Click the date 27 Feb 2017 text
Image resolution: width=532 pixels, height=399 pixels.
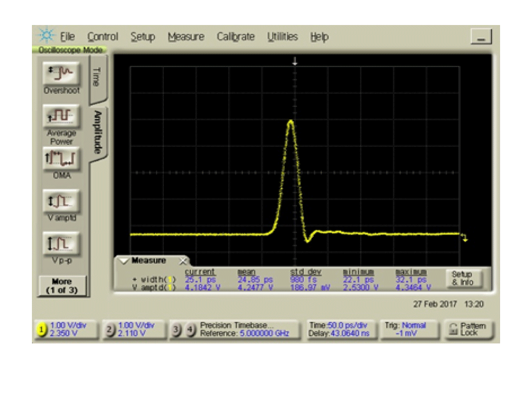pos(435,304)
